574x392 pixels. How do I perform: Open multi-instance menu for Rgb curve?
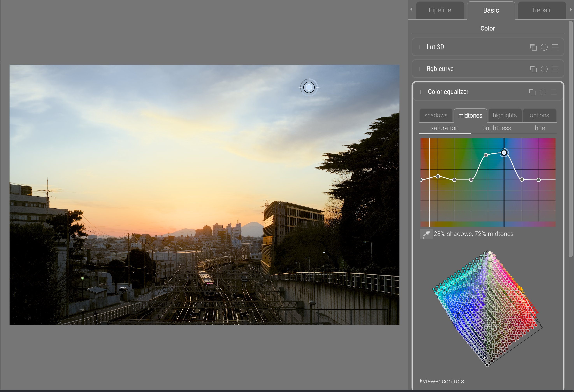point(533,69)
